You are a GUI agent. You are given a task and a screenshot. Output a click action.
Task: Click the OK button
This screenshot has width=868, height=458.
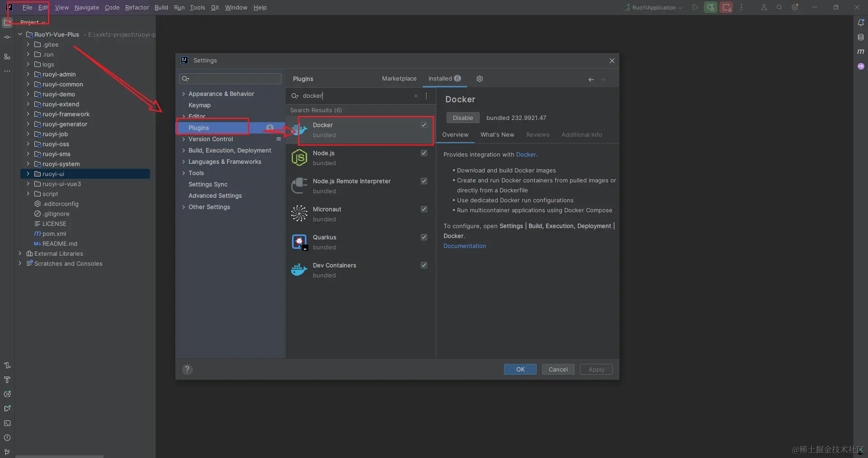520,369
